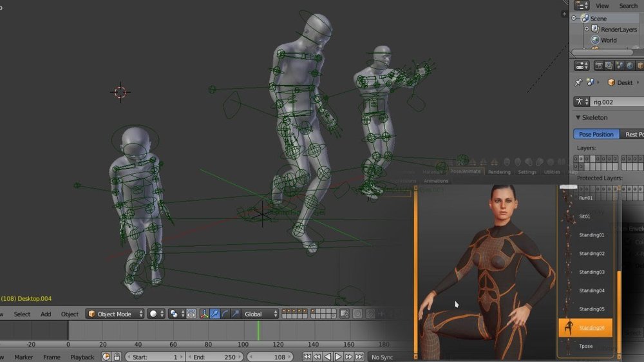Open the Utilities tab
This screenshot has height=362, width=644.
click(552, 172)
